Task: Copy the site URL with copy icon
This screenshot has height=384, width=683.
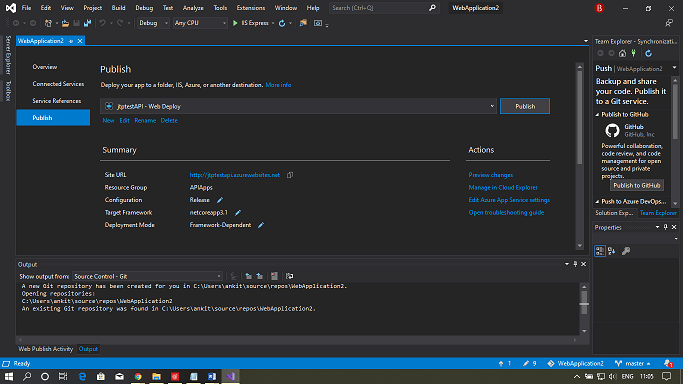Action: 290,175
